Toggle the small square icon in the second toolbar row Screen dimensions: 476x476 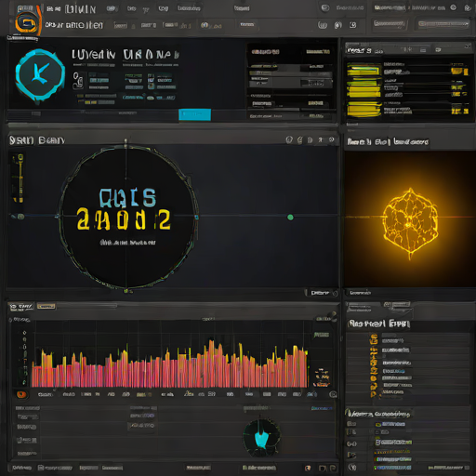pos(352,25)
